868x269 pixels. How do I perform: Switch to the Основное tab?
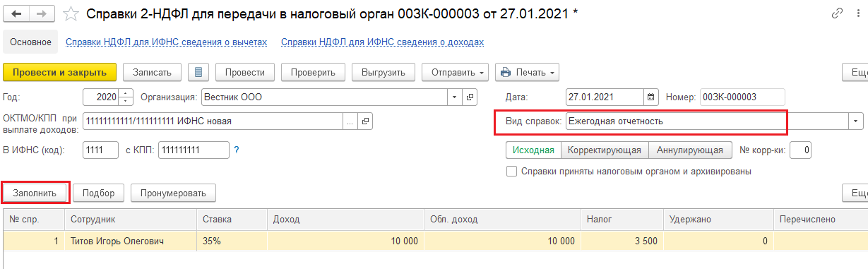point(30,42)
